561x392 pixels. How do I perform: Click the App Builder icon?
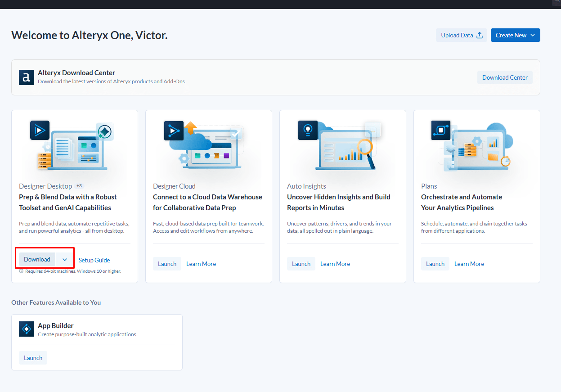coord(27,329)
